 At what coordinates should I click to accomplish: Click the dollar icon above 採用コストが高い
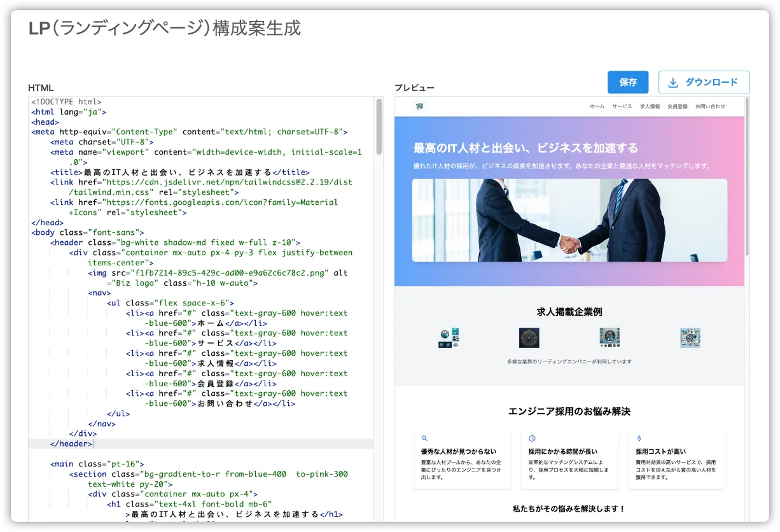[x=639, y=438]
